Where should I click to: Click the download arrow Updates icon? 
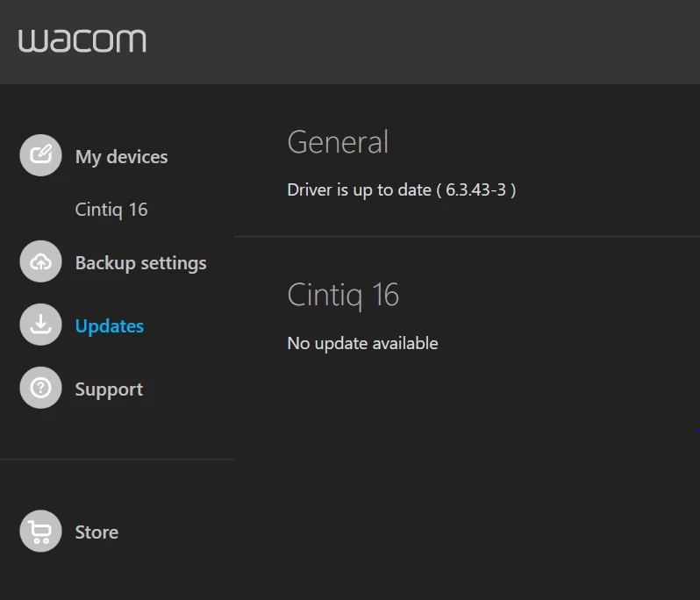pyautogui.click(x=40, y=325)
